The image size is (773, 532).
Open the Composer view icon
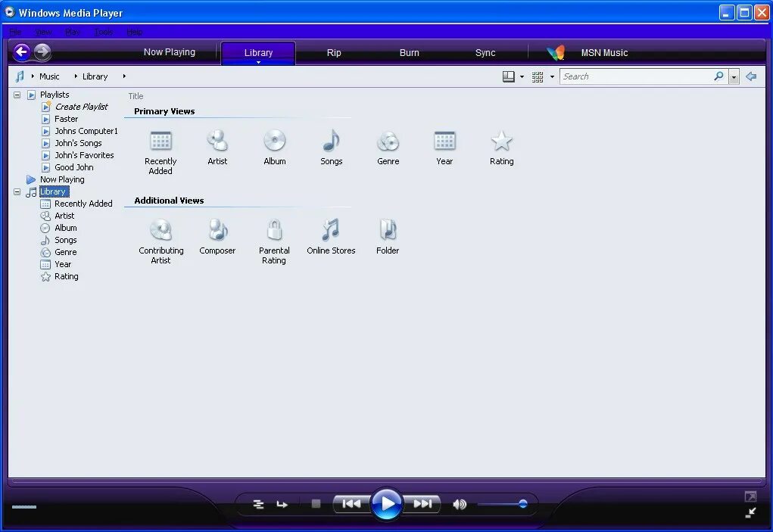pyautogui.click(x=217, y=230)
